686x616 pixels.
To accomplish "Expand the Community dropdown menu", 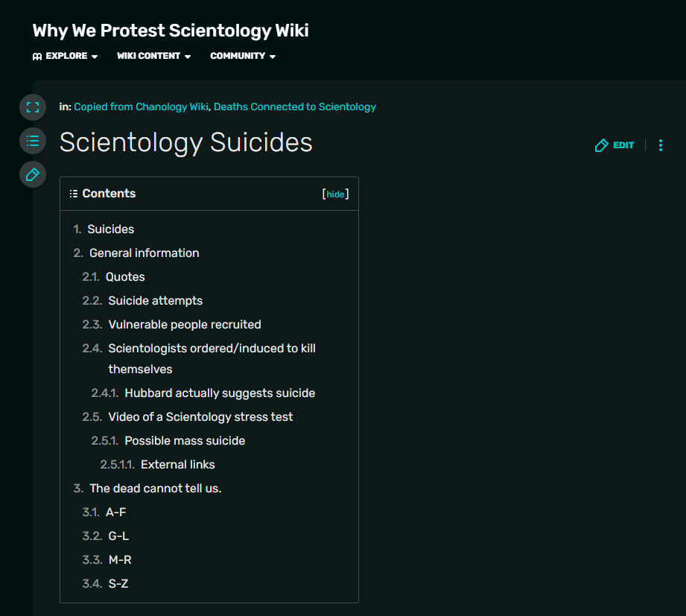I will point(243,56).
